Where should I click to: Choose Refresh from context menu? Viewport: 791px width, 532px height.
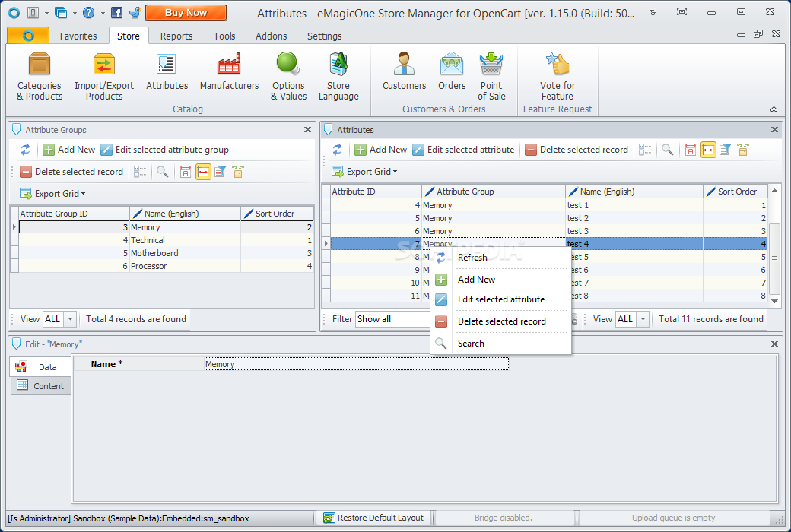pyautogui.click(x=501, y=258)
